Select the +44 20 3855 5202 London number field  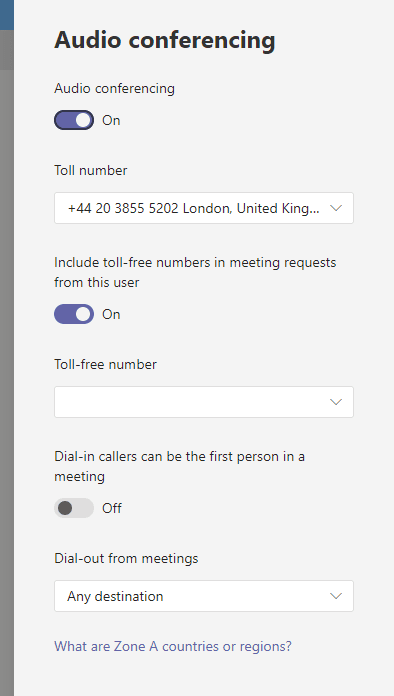tap(204, 208)
